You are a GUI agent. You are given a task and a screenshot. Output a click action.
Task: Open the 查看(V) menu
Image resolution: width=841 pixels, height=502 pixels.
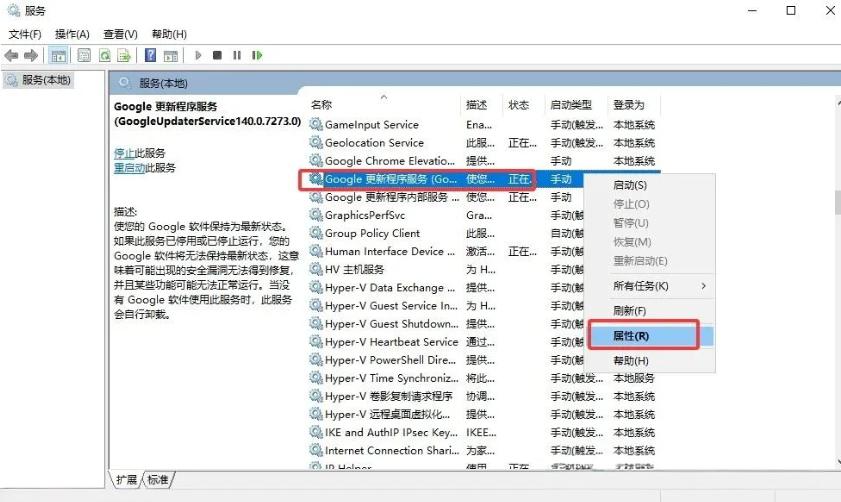point(120,34)
